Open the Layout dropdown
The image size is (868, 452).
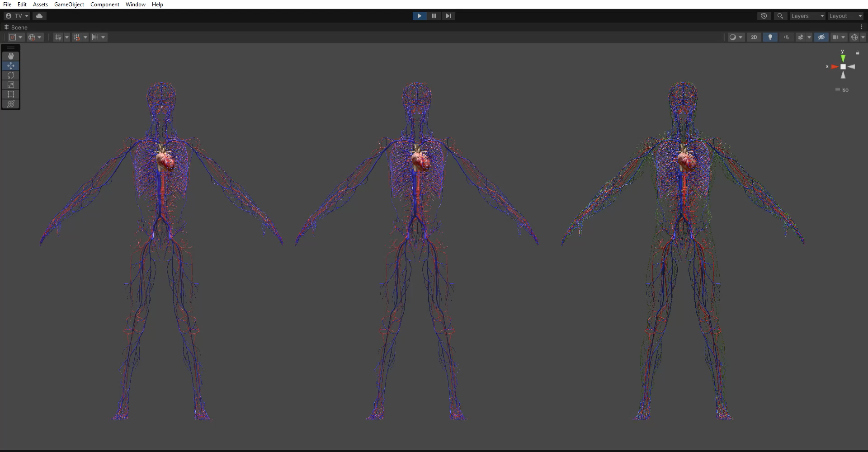[845, 16]
